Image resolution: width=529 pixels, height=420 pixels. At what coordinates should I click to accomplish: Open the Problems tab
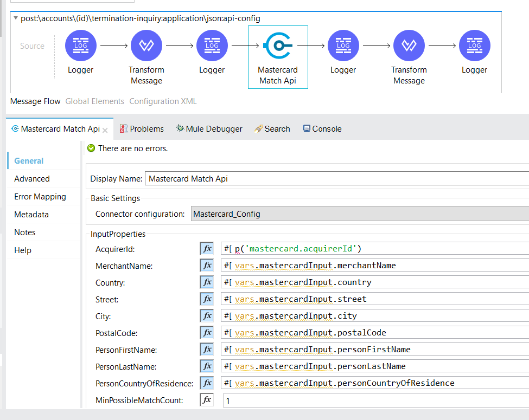click(x=142, y=129)
